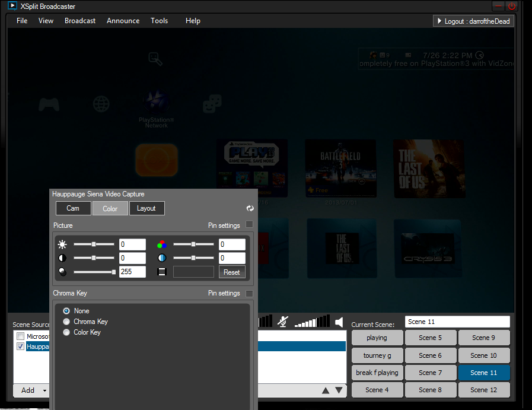This screenshot has height=410, width=532.
Task: Select the None radio option
Action: coord(66,311)
